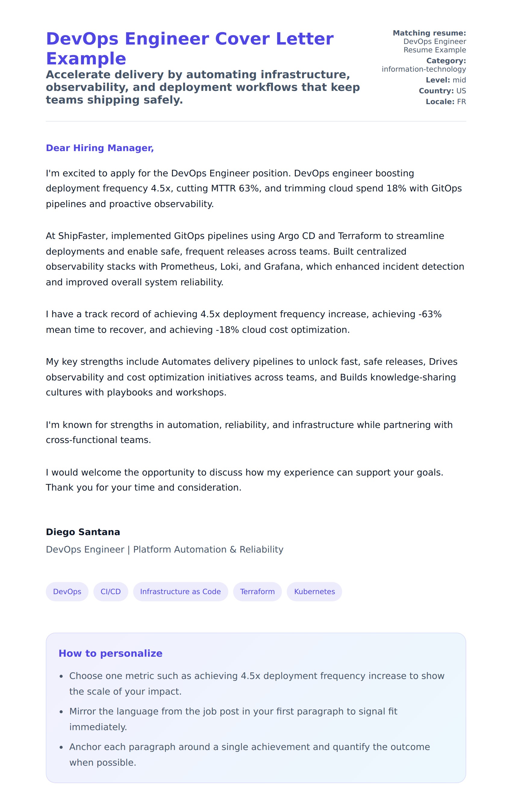Viewport: 512px width, 812px height.
Task: Select the CI/CD tag
Action: [110, 591]
